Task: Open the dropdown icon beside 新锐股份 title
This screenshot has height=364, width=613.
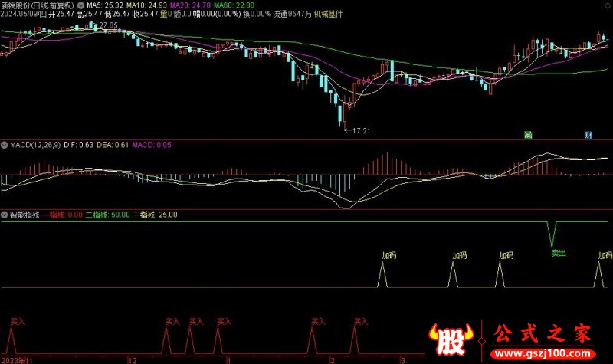Action: (x=81, y=5)
